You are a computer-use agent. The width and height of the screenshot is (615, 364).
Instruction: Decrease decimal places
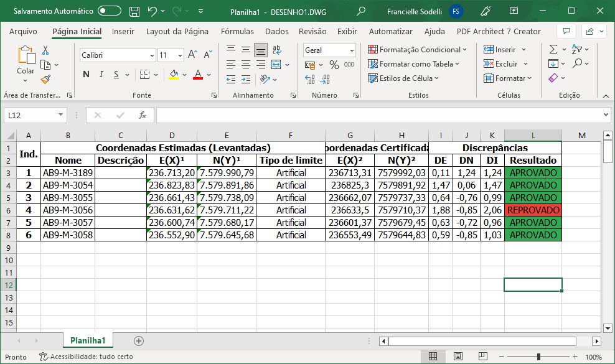pos(325,79)
